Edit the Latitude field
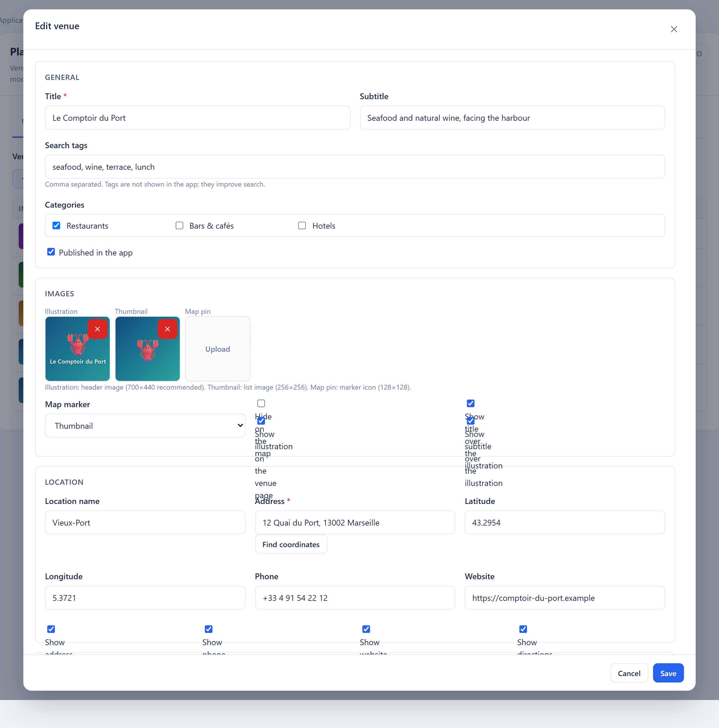This screenshot has height=728, width=719. (x=565, y=522)
